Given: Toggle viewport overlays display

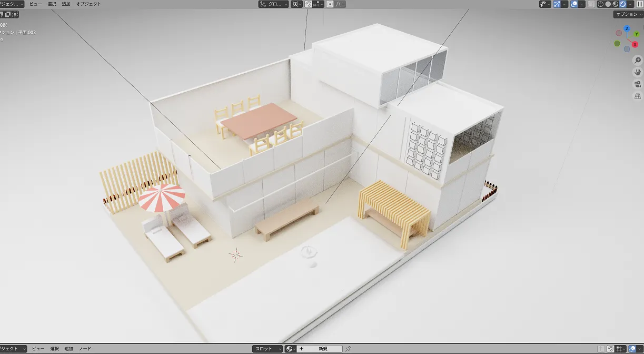Looking at the screenshot, I should pyautogui.click(x=574, y=4).
